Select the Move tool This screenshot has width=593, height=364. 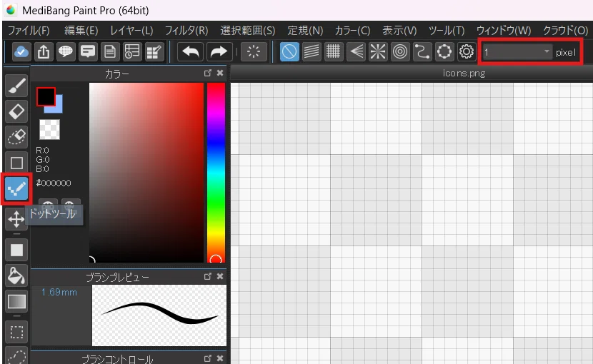point(16,219)
